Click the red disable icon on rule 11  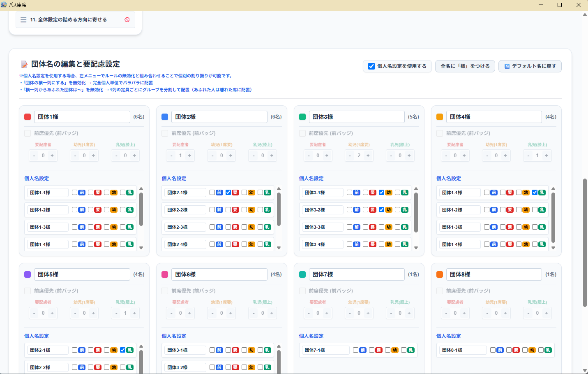pyautogui.click(x=127, y=20)
